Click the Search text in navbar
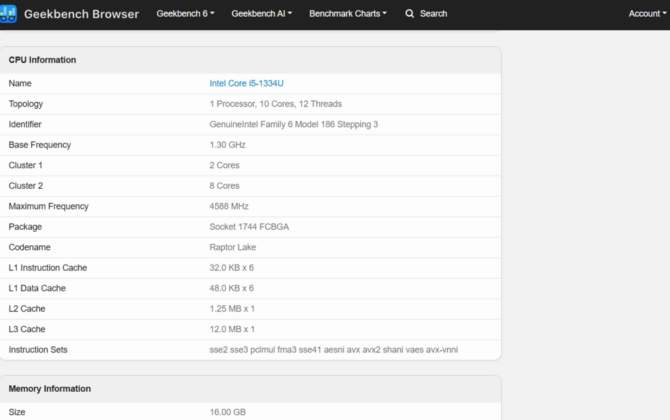The image size is (670, 420). pyautogui.click(x=433, y=14)
